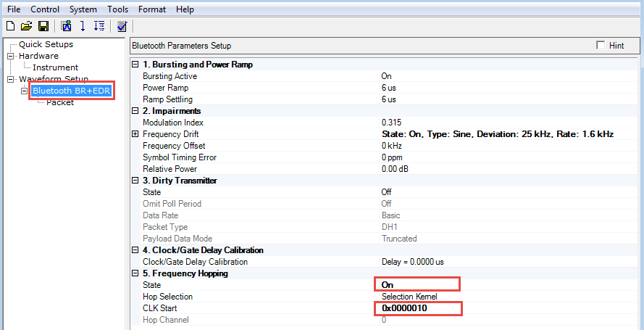The width and height of the screenshot is (644, 330).
Task: Collapse the Bursting and Power Ramp section
Action: click(135, 65)
